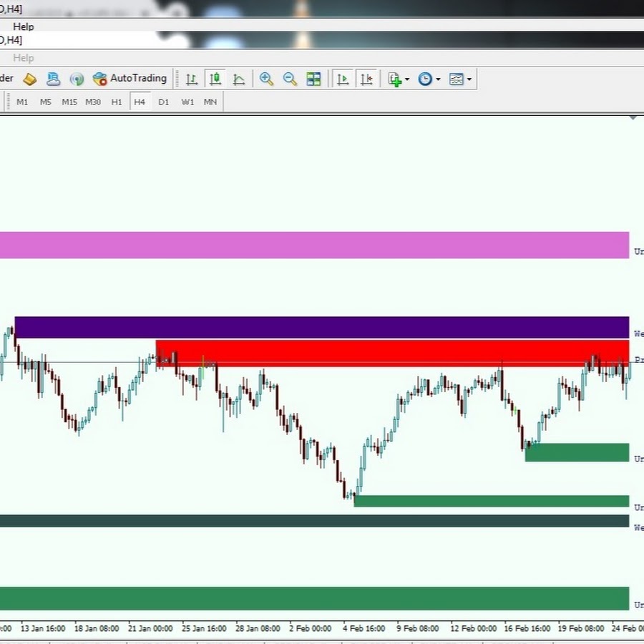Open MetaQuotes Language Editor icon
The image size is (644, 644).
(29, 79)
